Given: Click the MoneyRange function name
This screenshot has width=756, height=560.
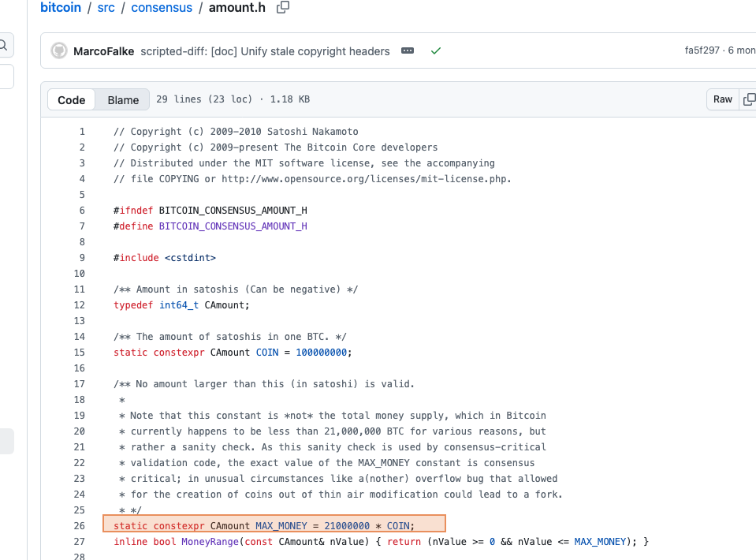Looking at the screenshot, I should (210, 542).
